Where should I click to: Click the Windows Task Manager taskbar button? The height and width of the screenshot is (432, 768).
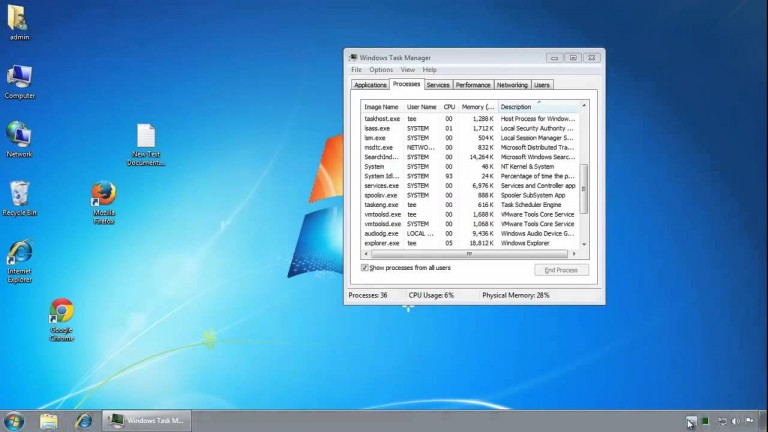146,420
